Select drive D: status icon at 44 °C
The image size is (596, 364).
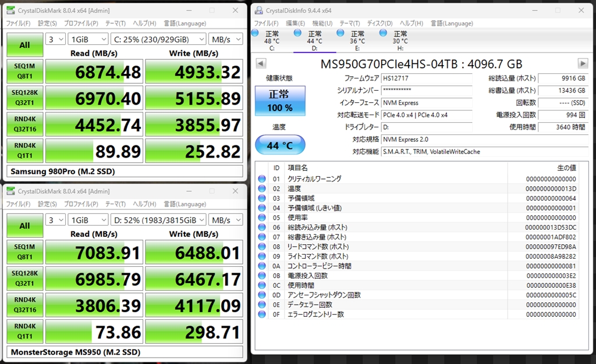point(297,33)
